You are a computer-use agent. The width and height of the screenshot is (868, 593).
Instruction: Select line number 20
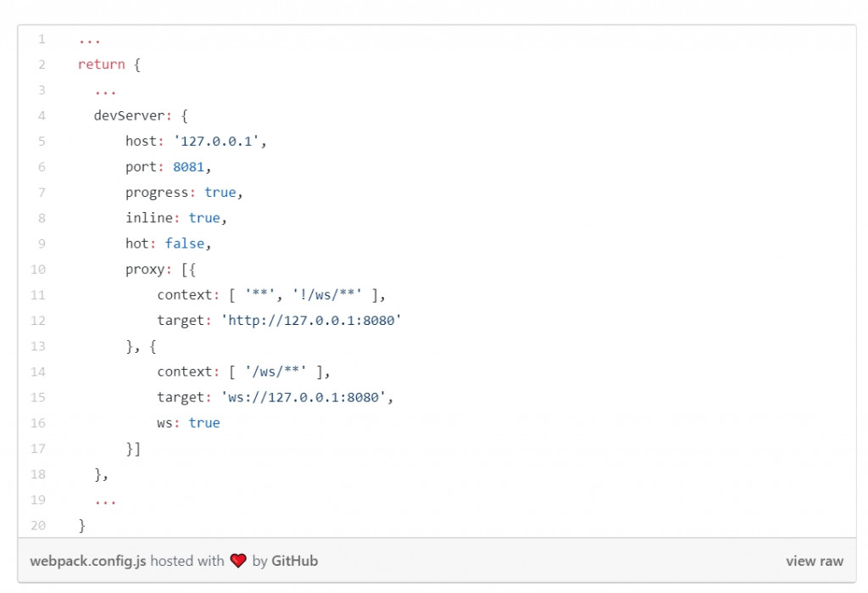[38, 525]
